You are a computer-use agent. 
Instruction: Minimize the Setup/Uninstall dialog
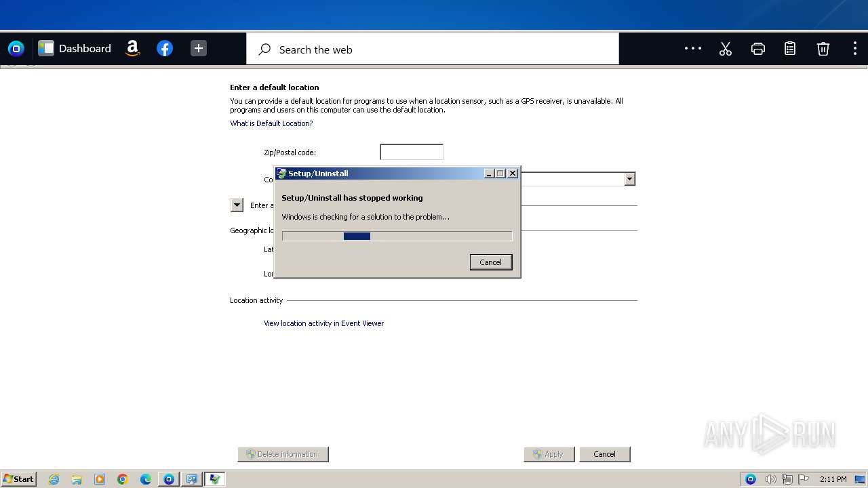click(489, 174)
